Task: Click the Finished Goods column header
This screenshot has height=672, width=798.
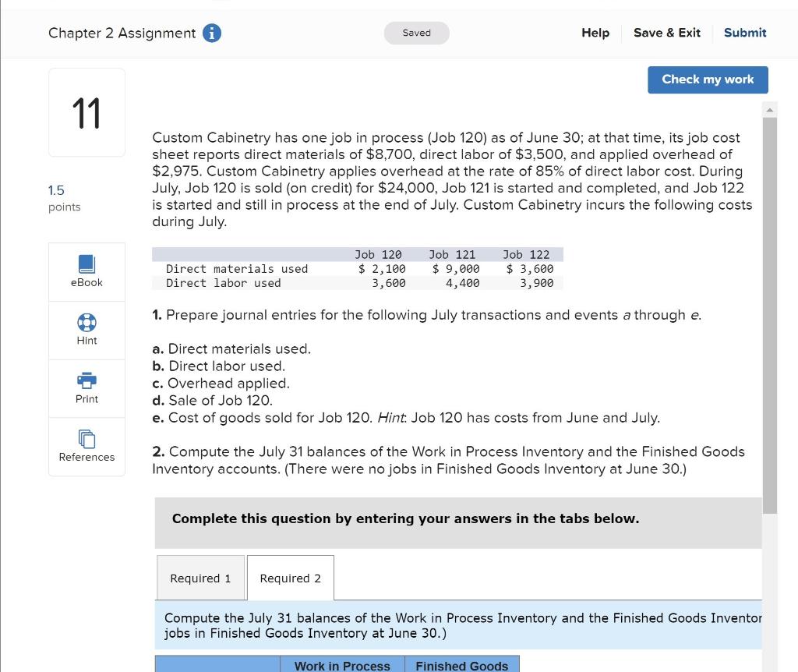Action: click(462, 666)
